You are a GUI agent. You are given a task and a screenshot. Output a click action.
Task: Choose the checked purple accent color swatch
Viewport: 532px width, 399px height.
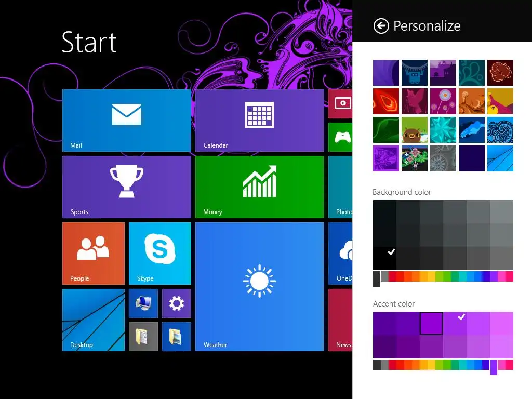[455, 323]
